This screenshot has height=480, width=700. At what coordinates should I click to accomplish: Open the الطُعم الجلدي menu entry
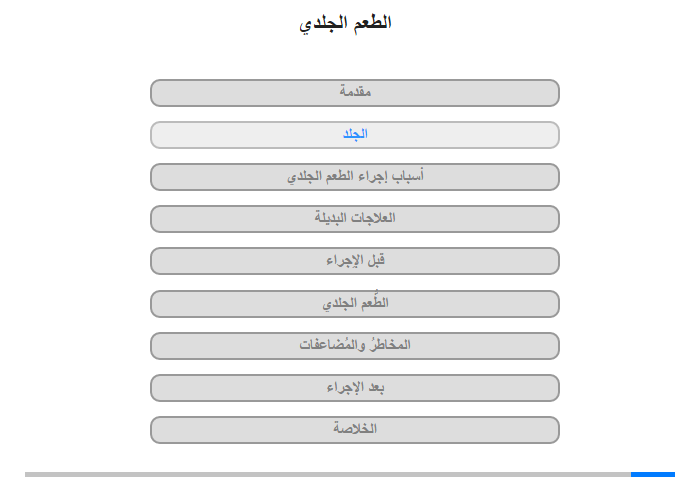[355, 303]
